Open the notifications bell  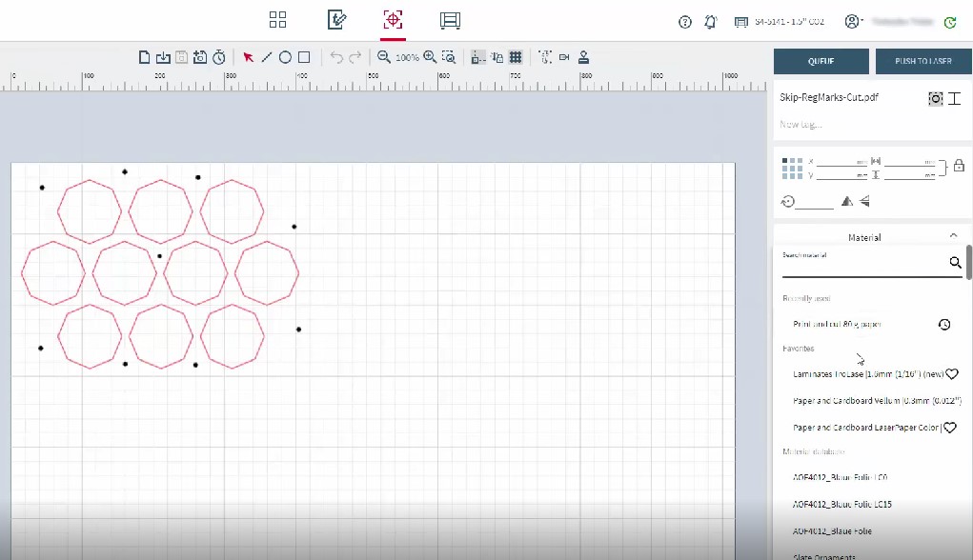[711, 22]
